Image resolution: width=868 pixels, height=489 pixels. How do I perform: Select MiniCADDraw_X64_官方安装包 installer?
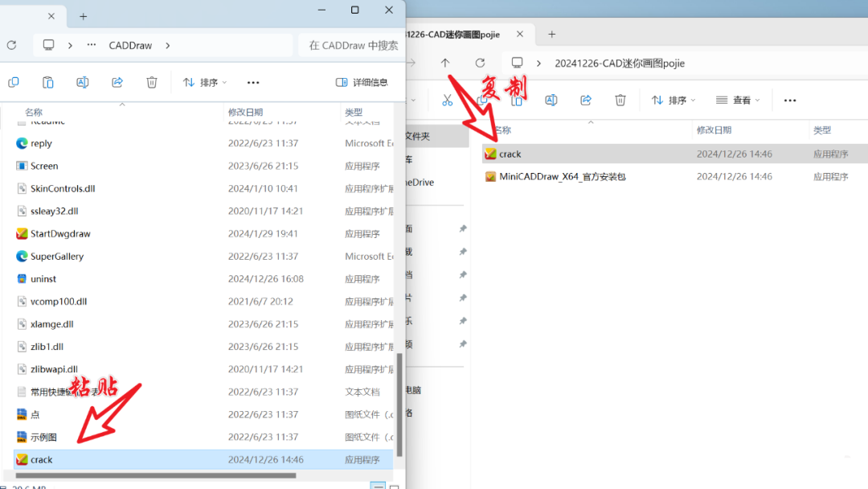click(675, 177)
